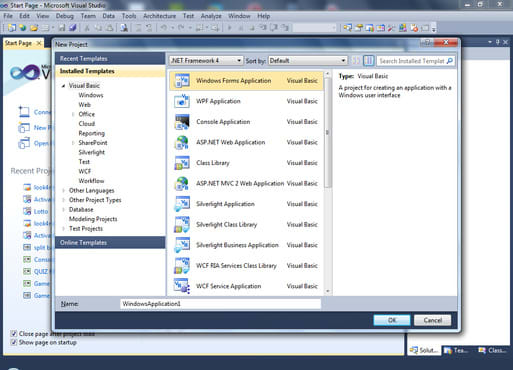Expand the Test Projects tree node
This screenshot has height=370, width=513.
point(63,229)
